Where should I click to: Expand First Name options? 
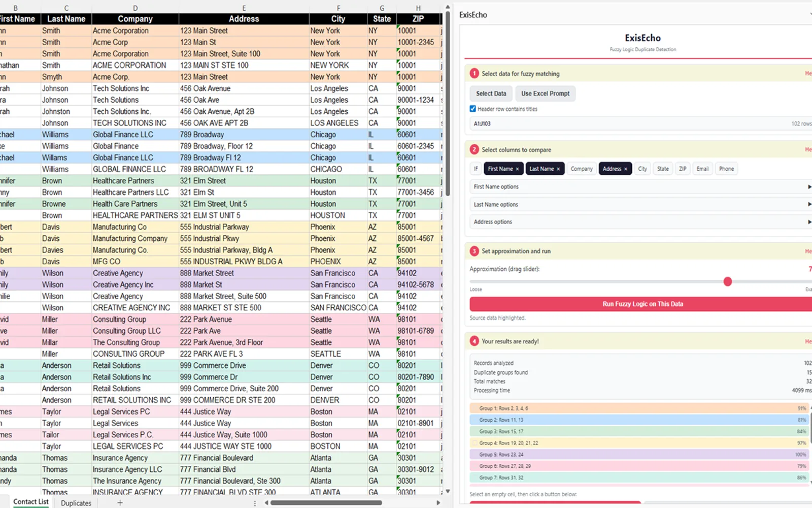[x=640, y=187]
